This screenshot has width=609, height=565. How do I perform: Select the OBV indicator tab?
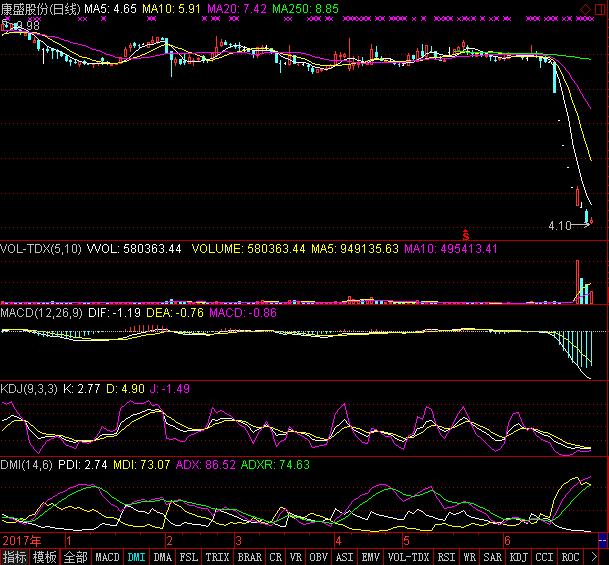318,557
